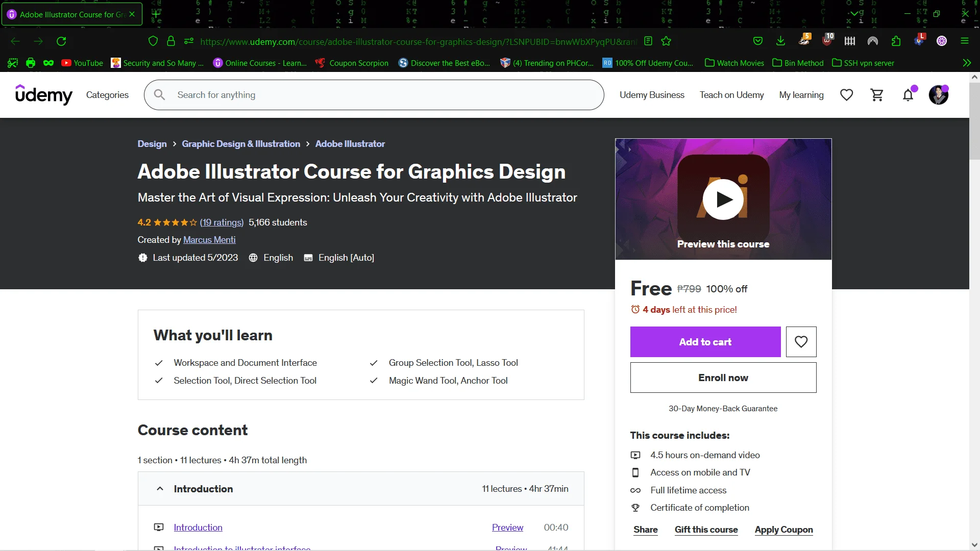The image size is (980, 551).
Task: Reload the current page
Action: (x=61, y=41)
